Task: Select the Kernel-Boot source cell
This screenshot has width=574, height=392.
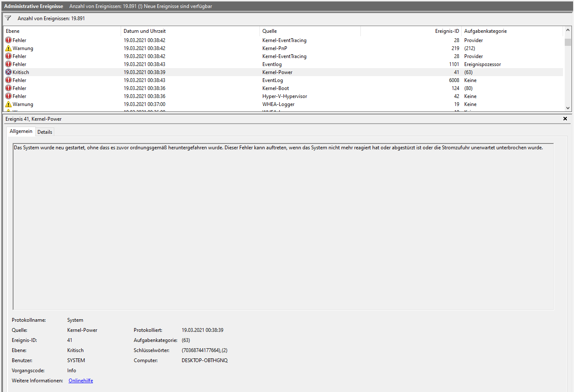Action: 275,88
